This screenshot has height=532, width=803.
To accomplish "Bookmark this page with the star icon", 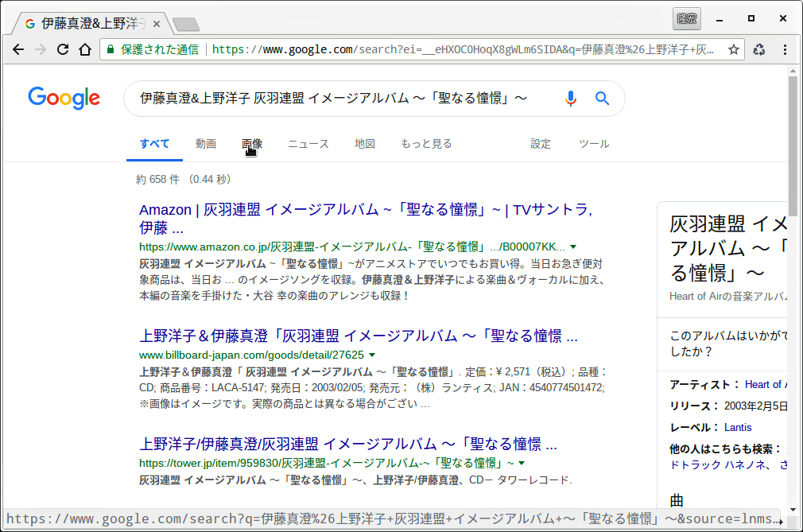I will point(734,49).
